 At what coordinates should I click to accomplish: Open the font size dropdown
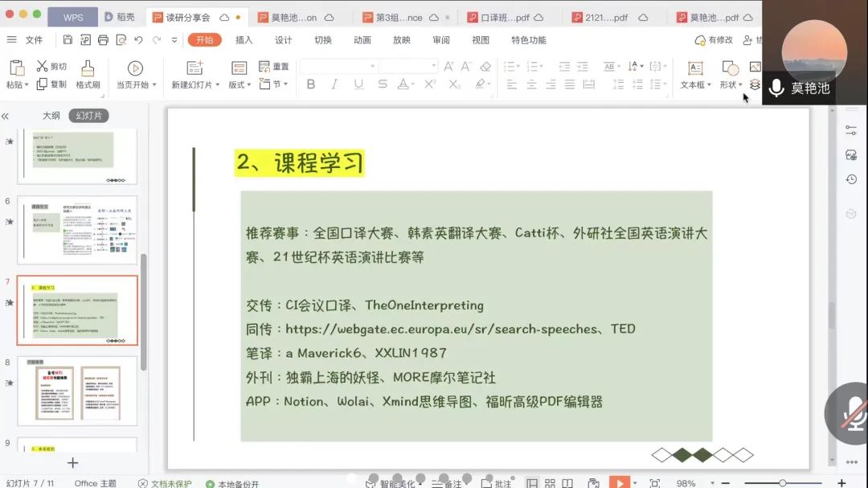[x=433, y=67]
